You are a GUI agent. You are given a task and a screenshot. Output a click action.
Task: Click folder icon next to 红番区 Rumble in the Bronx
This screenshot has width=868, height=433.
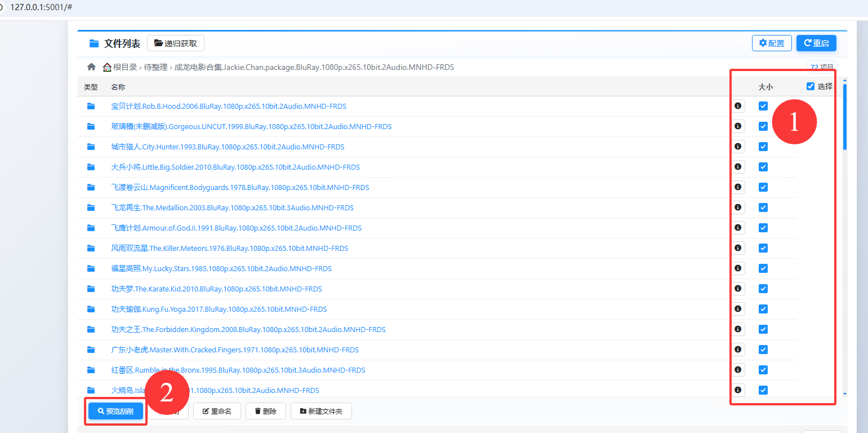(91, 370)
